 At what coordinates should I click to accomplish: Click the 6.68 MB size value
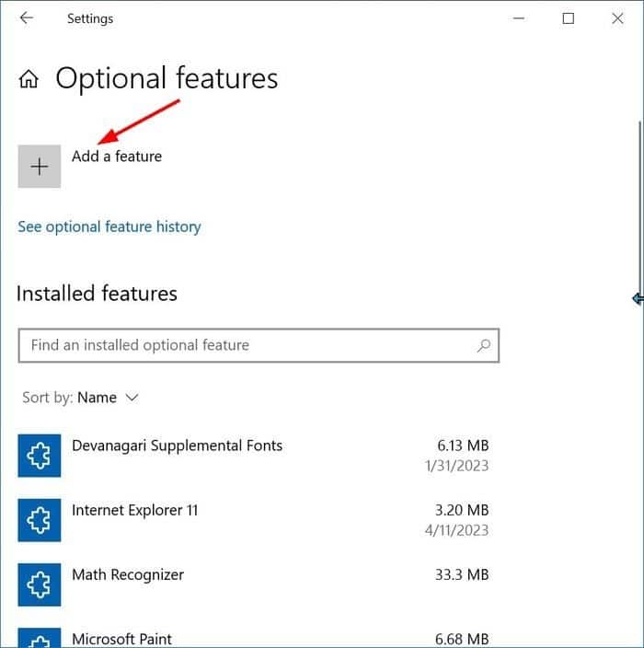[x=462, y=639]
